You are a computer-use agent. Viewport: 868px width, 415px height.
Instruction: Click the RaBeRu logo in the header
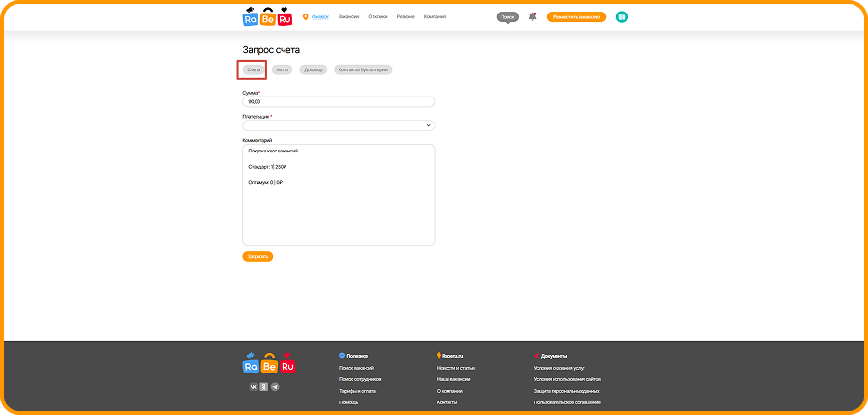click(x=268, y=16)
